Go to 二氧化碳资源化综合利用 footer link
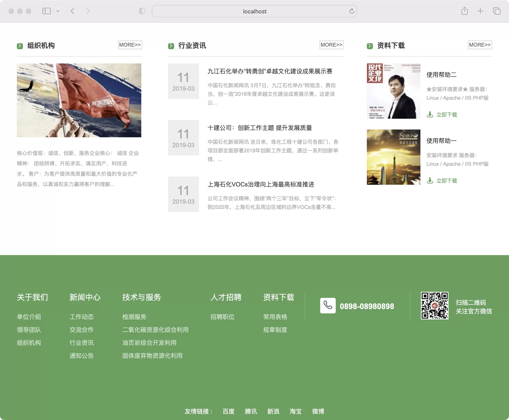509x420 pixels. (156, 330)
